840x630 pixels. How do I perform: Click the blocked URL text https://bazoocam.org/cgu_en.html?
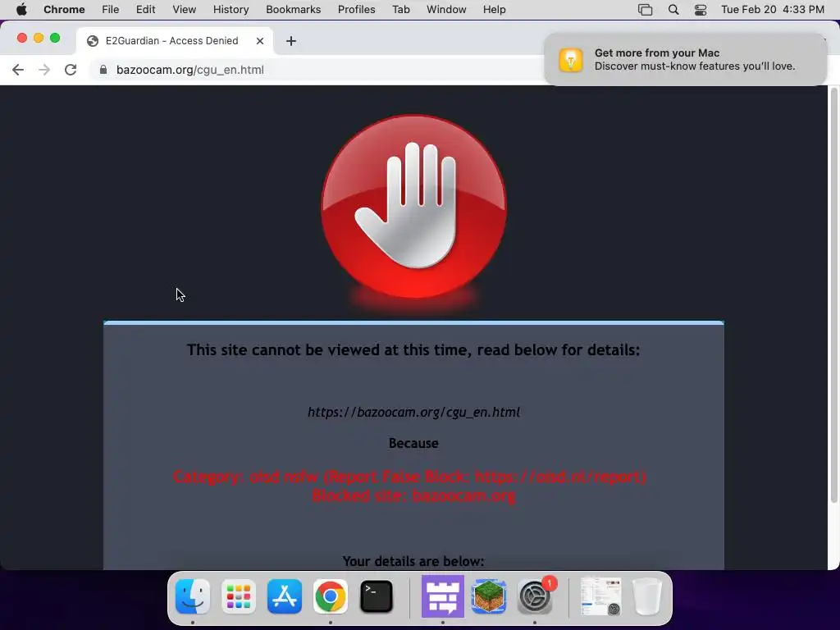pos(413,412)
